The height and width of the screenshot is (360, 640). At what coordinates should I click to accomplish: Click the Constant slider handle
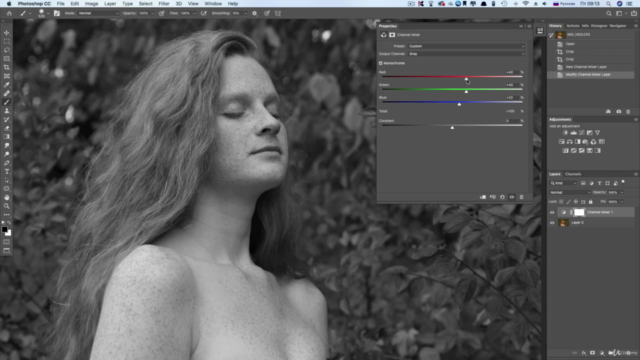tap(452, 128)
